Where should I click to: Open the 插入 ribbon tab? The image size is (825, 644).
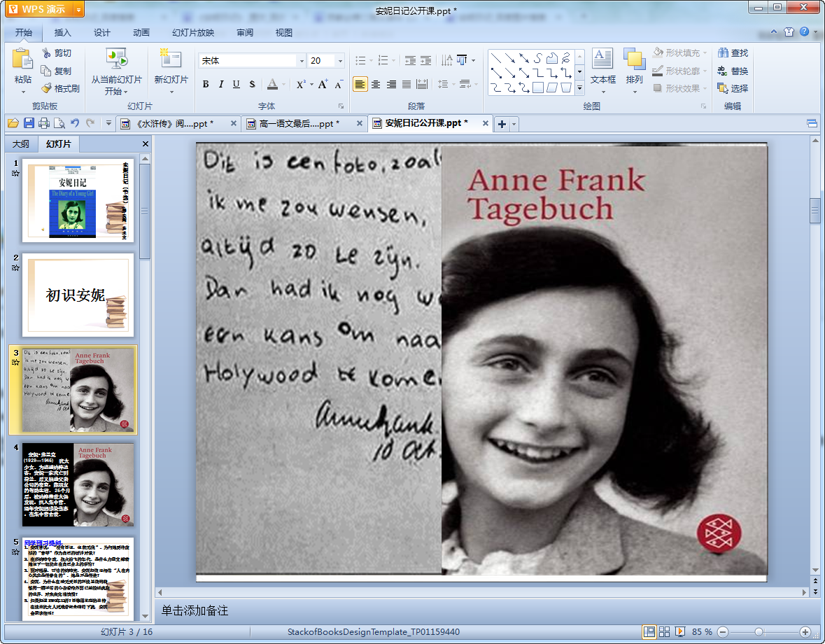pyautogui.click(x=62, y=33)
